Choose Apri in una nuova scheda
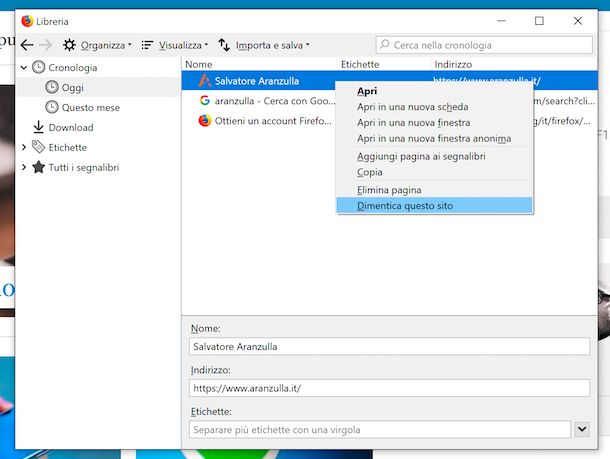Screen dimensions: 610x459 435,107
